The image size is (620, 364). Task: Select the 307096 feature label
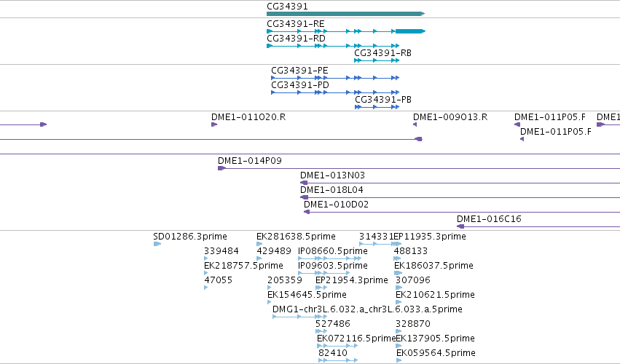coord(413,280)
